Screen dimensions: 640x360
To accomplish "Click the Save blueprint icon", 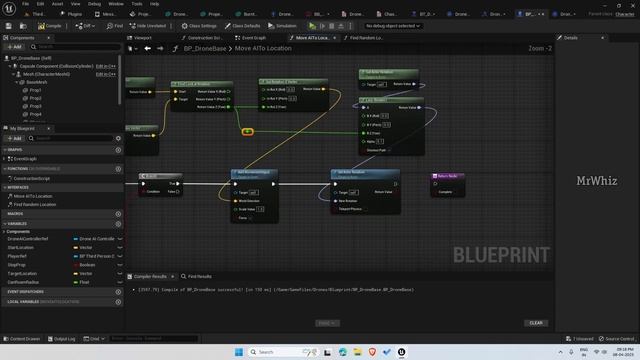I will point(9,26).
